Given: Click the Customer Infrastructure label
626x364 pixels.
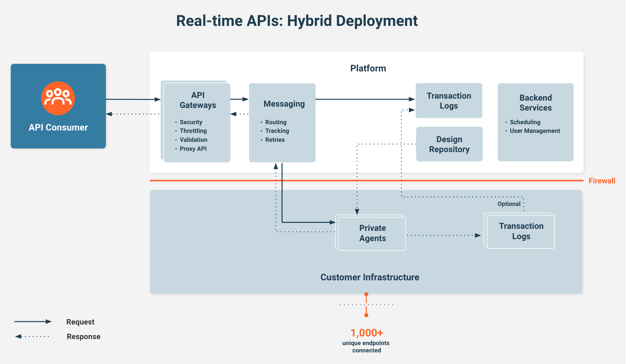Looking at the screenshot, I should point(370,277).
